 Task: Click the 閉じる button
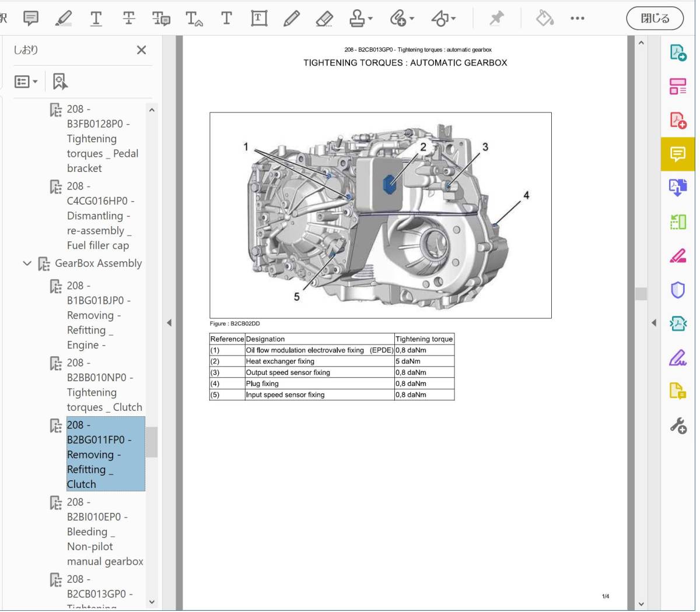(655, 18)
